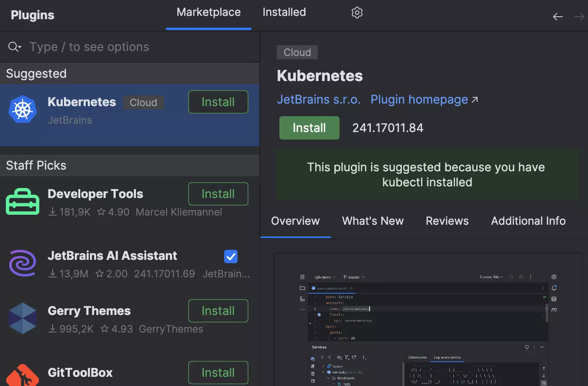Click the JetBrains AI Assistant swirl icon

click(x=22, y=264)
